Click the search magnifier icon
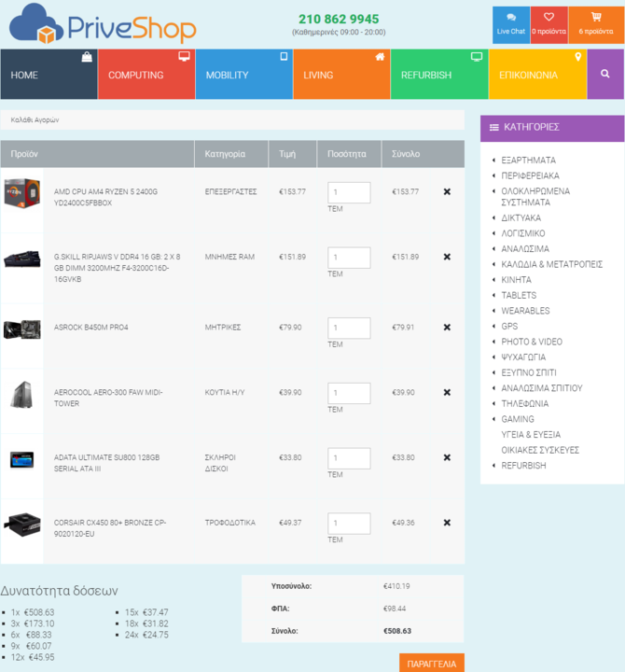This screenshot has height=672, width=625. point(604,74)
